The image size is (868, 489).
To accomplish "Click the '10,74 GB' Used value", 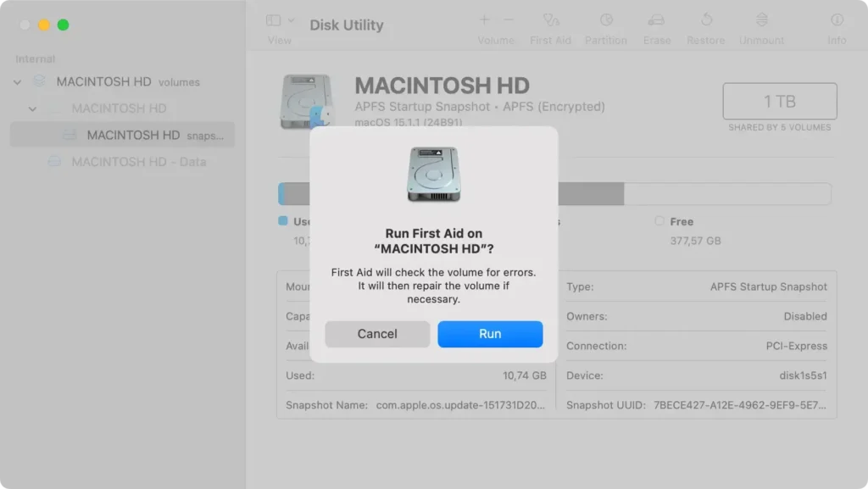I will (524, 375).
